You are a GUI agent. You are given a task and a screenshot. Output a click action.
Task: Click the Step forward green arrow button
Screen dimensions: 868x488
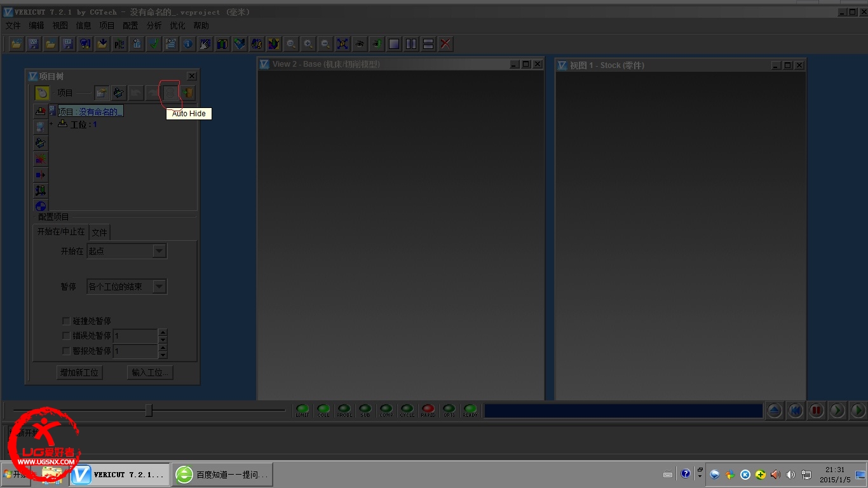pyautogui.click(x=837, y=410)
